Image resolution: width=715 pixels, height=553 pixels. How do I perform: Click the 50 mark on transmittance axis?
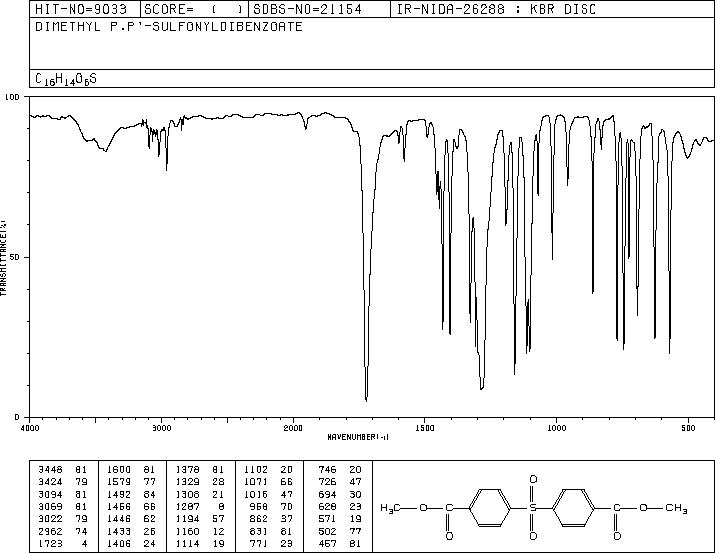pyautogui.click(x=14, y=257)
